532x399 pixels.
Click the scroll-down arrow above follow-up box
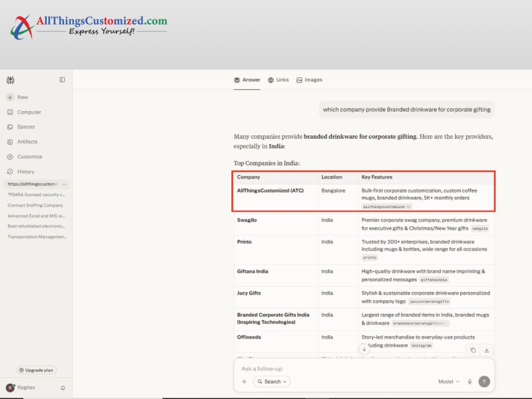pos(364,349)
